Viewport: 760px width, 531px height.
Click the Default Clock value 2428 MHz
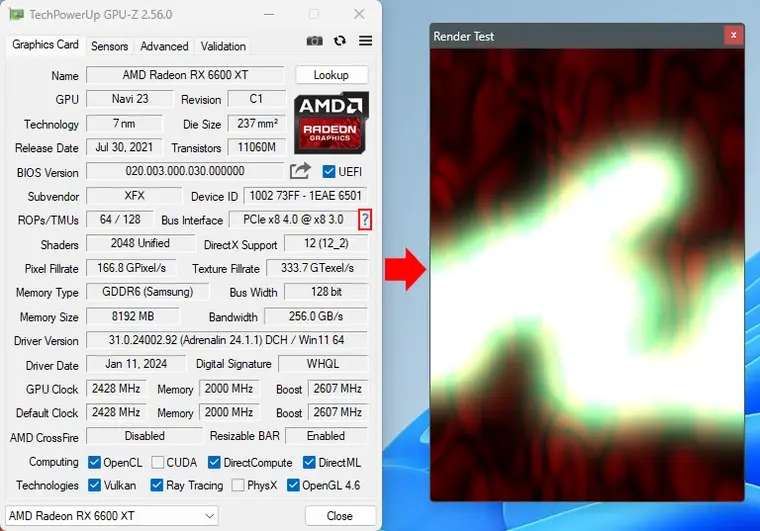(116, 412)
